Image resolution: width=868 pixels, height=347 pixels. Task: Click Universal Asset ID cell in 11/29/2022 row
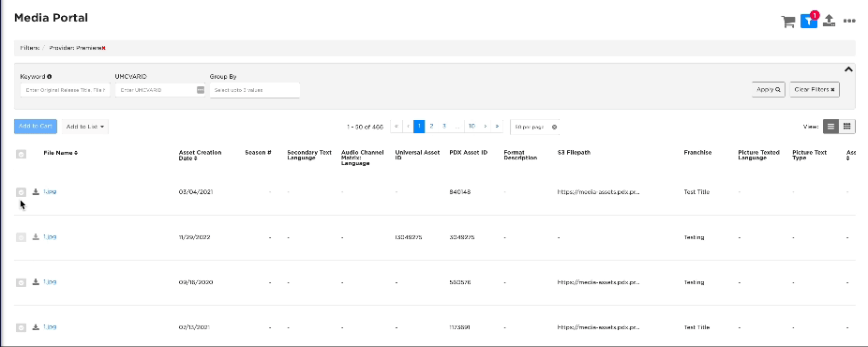pos(409,237)
